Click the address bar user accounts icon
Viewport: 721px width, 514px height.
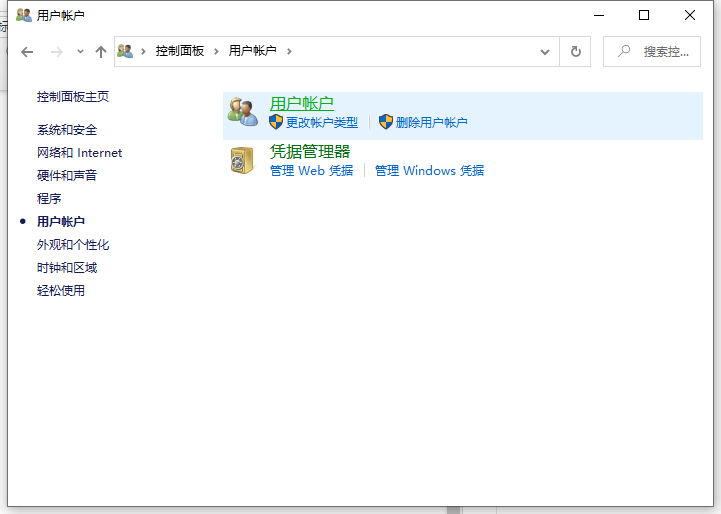pyautogui.click(x=126, y=51)
